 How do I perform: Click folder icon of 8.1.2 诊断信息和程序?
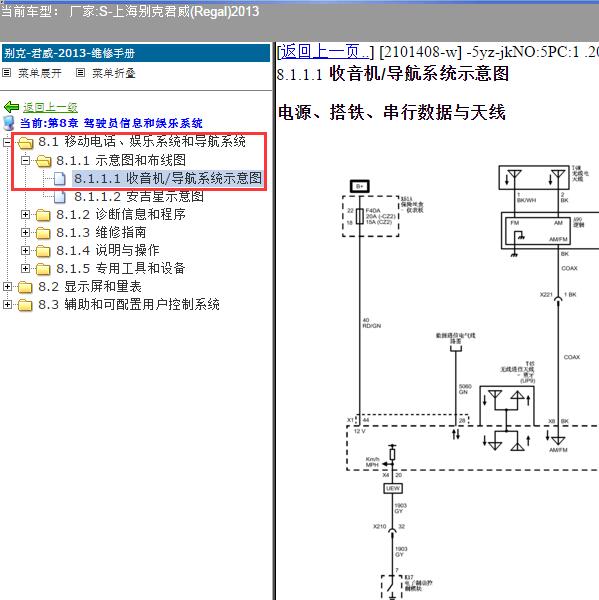43,215
